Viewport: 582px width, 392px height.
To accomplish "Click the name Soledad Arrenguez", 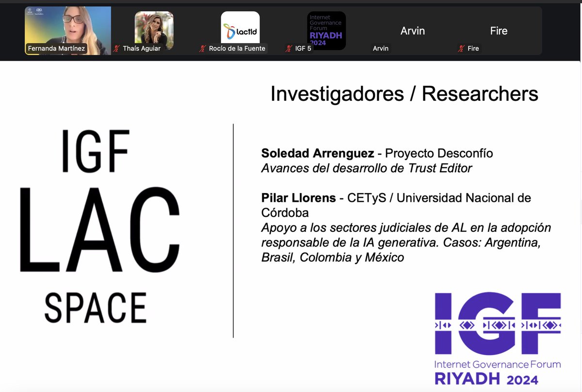I will coord(318,153).
